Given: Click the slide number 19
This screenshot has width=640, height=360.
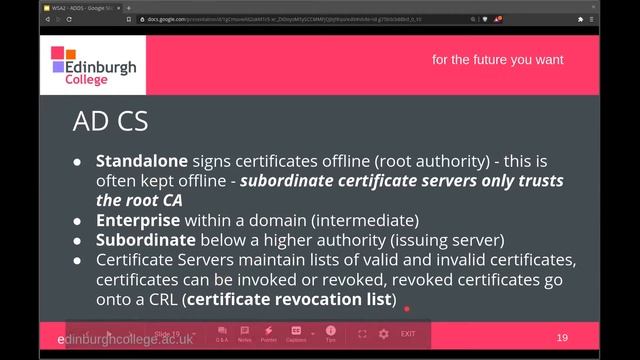Looking at the screenshot, I should (562, 338).
